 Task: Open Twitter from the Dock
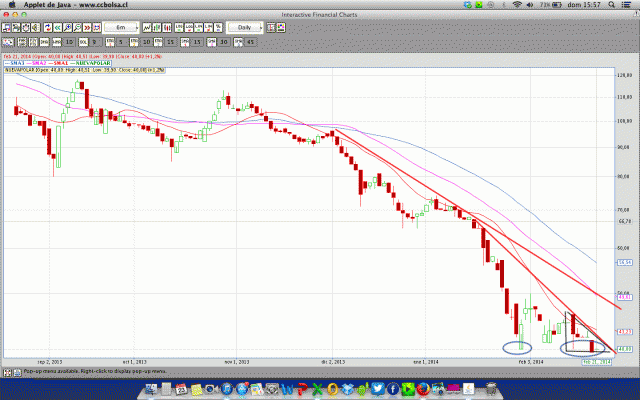378,389
